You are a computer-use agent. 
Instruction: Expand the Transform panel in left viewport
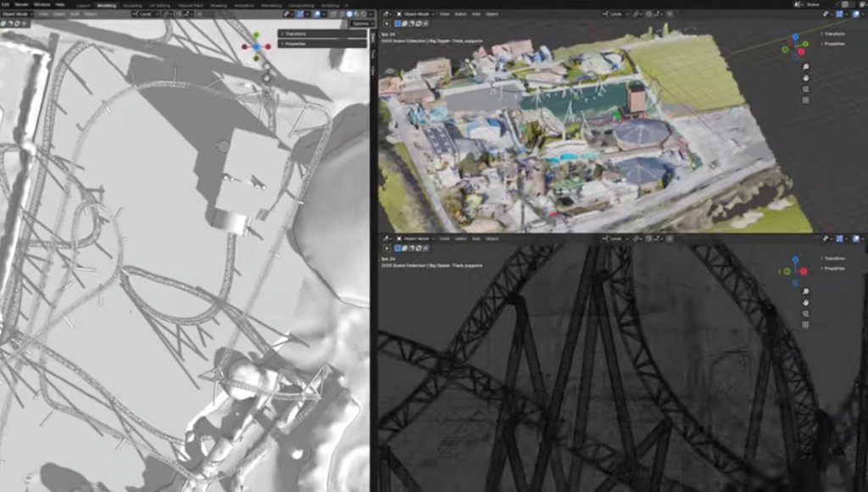click(x=322, y=34)
